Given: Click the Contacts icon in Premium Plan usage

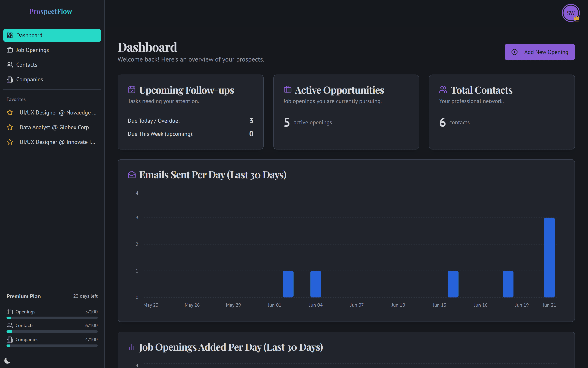Looking at the screenshot, I should (10, 325).
